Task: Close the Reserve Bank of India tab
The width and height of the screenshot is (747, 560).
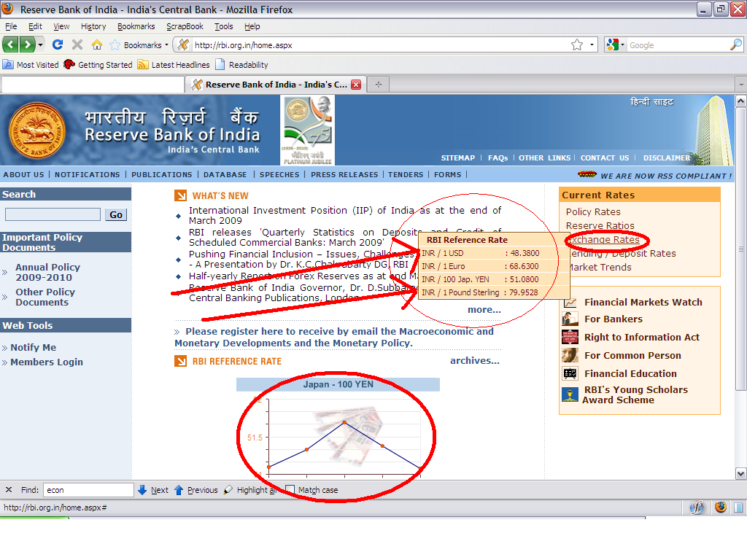Action: tap(356, 85)
